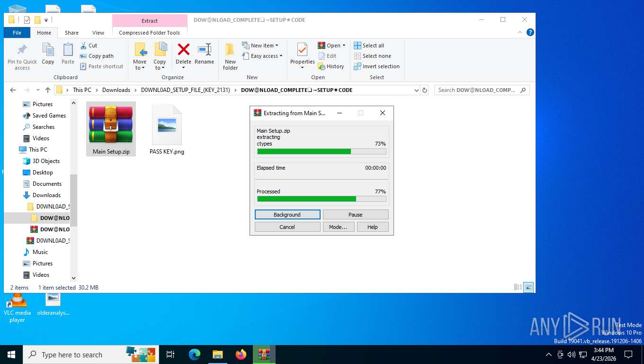Create a New folder
The height and width of the screenshot is (364, 644).
click(x=230, y=57)
